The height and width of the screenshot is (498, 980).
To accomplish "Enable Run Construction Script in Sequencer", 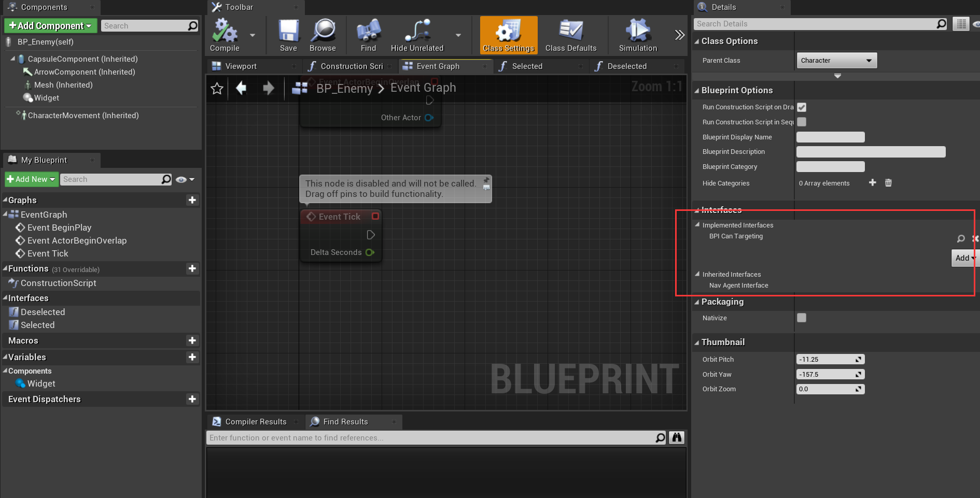I will [x=802, y=122].
